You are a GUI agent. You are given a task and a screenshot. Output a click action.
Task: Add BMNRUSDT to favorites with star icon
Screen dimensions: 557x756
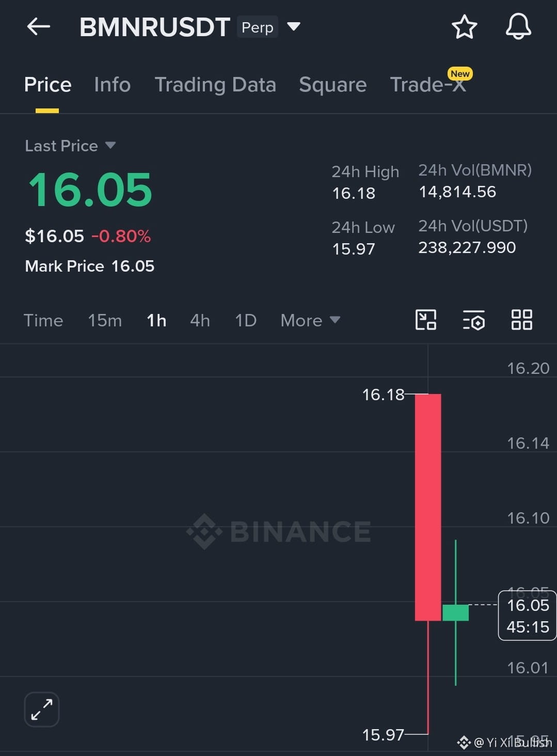464,27
